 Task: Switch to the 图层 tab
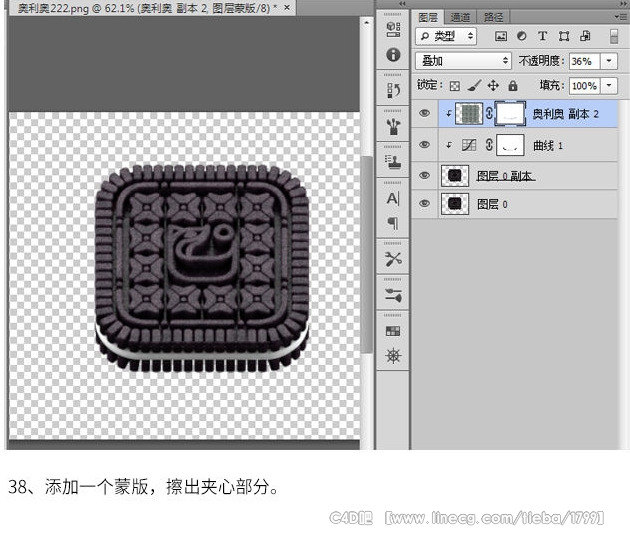tap(428, 17)
